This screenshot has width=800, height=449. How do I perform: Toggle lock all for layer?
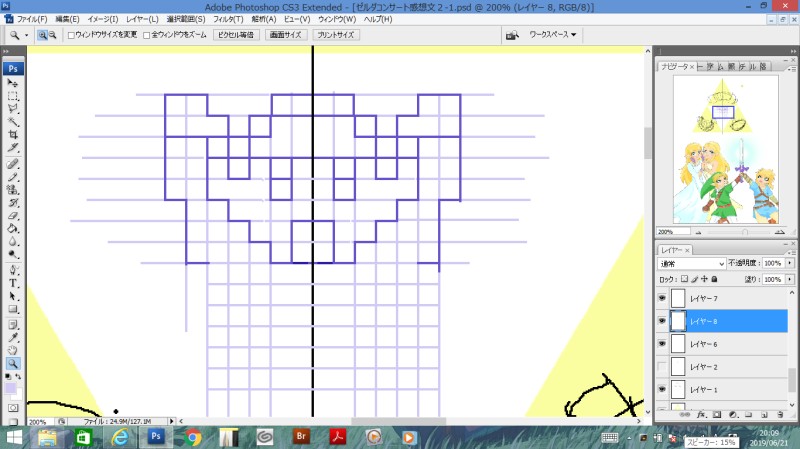pyautogui.click(x=714, y=279)
